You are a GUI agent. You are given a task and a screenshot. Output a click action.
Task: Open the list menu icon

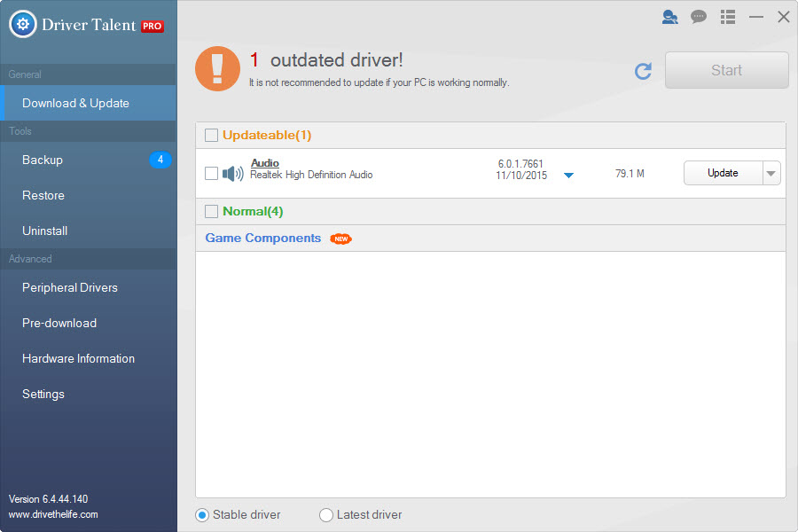pos(728,18)
